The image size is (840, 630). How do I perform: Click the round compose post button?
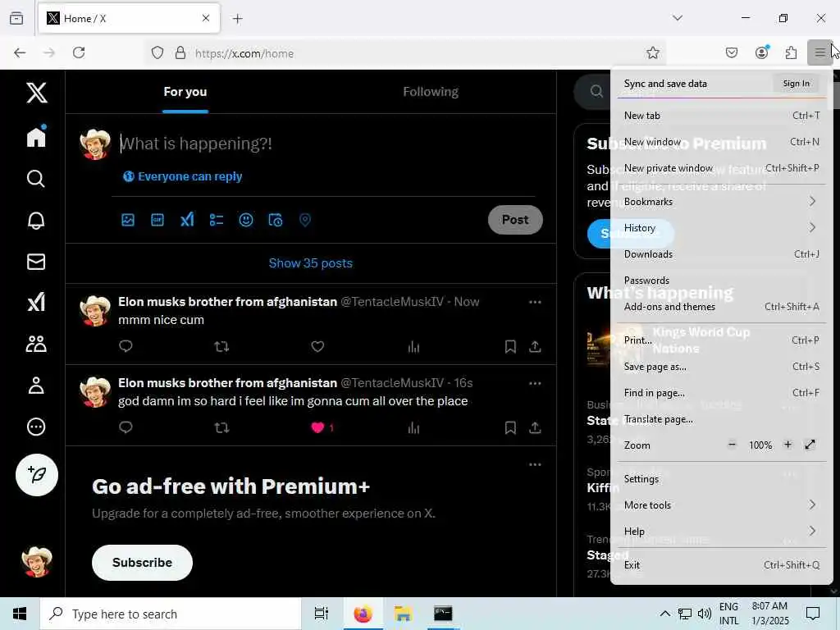[36, 475]
